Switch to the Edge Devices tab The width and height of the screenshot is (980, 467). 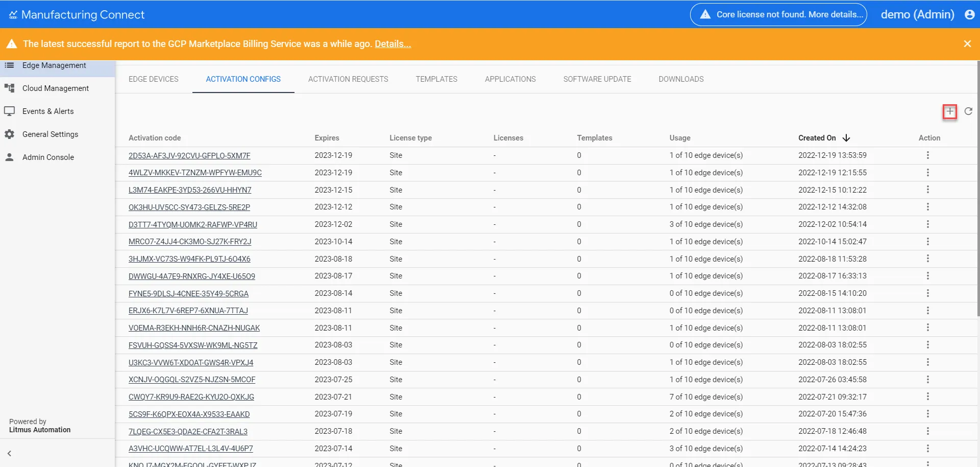(x=154, y=79)
